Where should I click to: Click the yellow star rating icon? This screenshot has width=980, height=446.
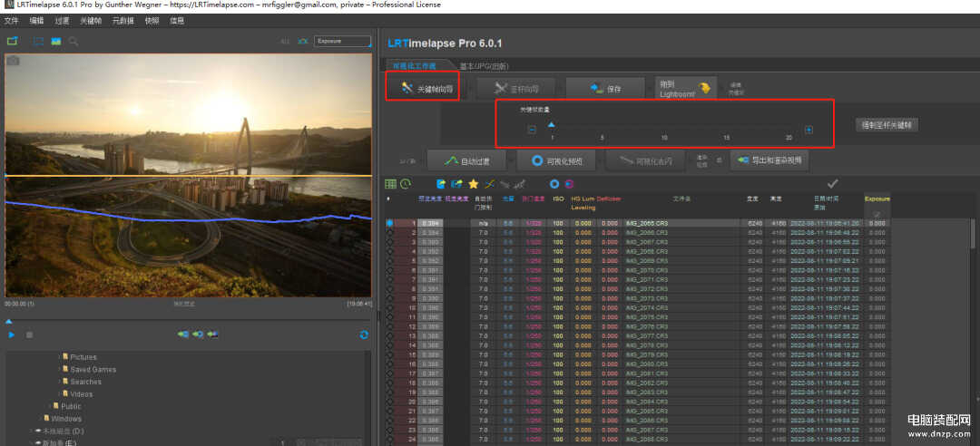pyautogui.click(x=473, y=184)
